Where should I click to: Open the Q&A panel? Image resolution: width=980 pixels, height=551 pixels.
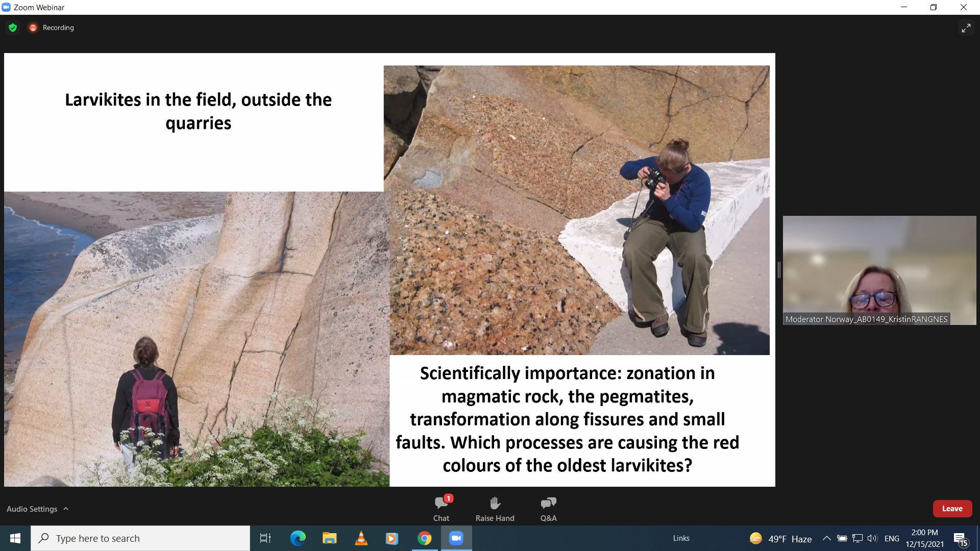[548, 508]
